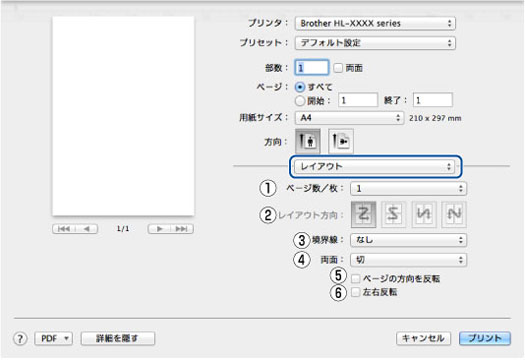Go to next preview page
The width and height of the screenshot is (525, 360).
[x=159, y=229]
